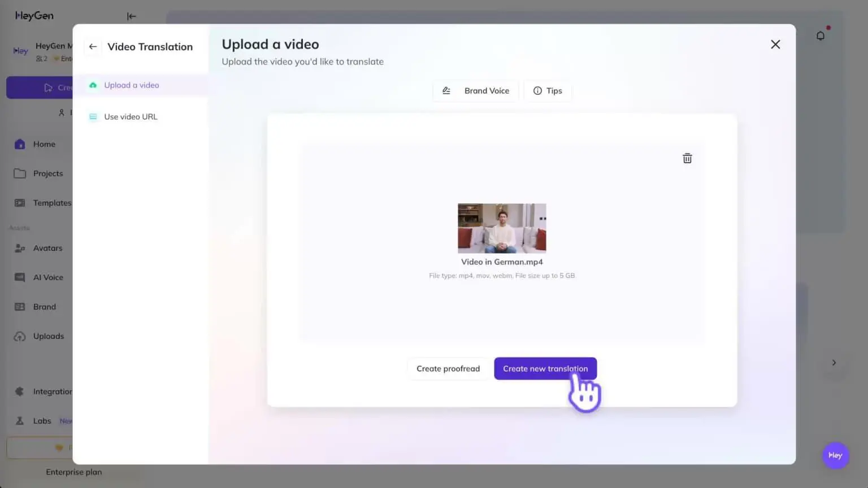
Task: Collapse the sidebar with the collapse icon
Action: coord(132,16)
